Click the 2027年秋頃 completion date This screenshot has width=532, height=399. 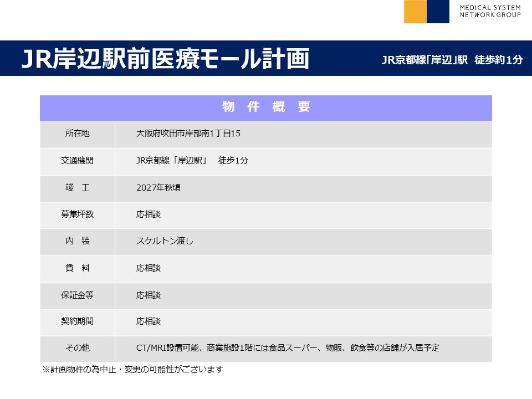158,188
